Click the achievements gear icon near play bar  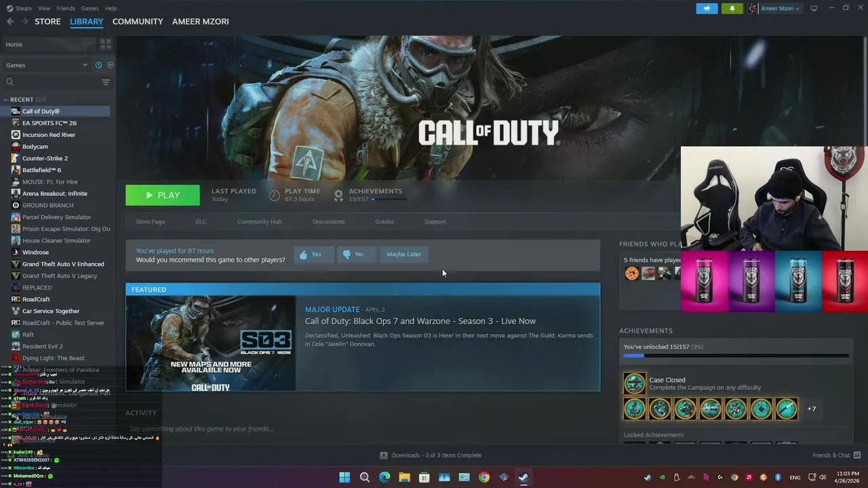(x=338, y=195)
